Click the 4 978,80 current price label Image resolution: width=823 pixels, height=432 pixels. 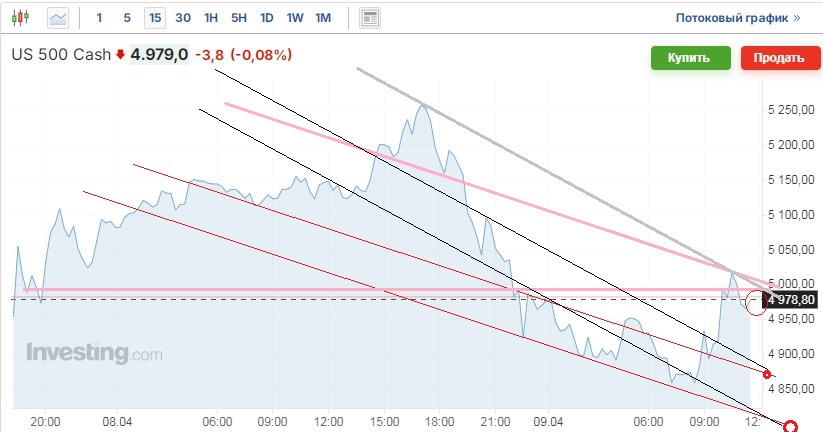tap(794, 299)
